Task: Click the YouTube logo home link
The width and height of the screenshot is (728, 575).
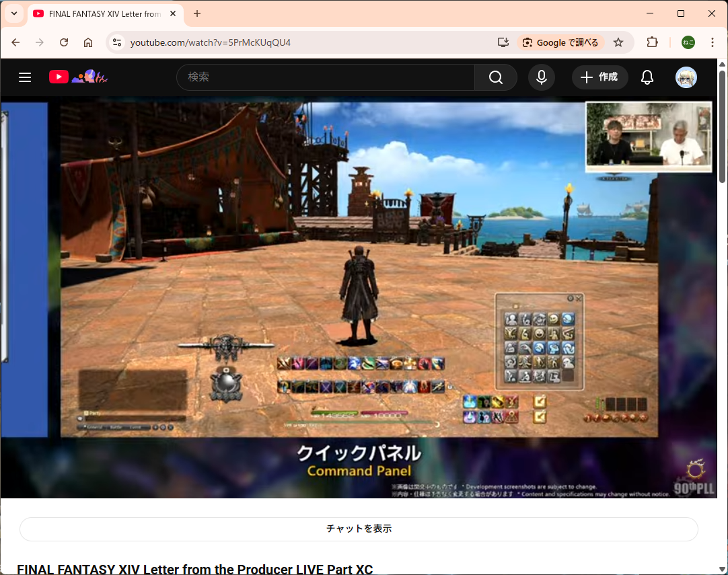Action: 59,77
